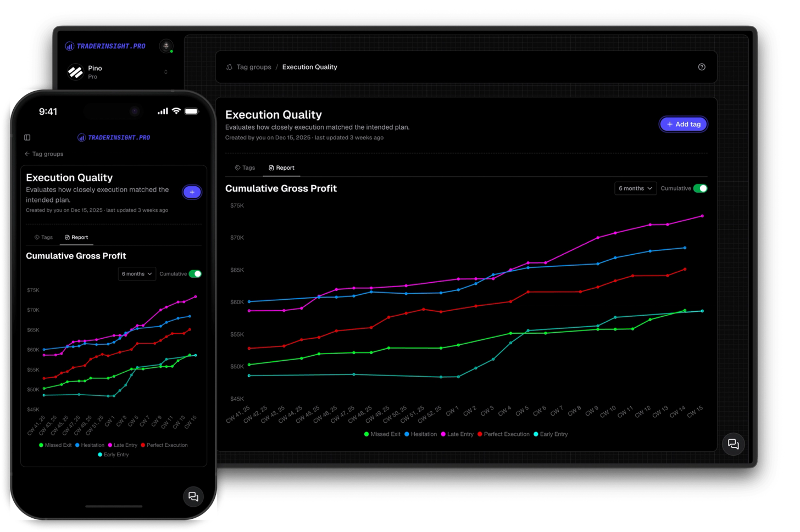800x532 pixels.
Task: Click the Add tag button on desktop
Action: point(684,124)
